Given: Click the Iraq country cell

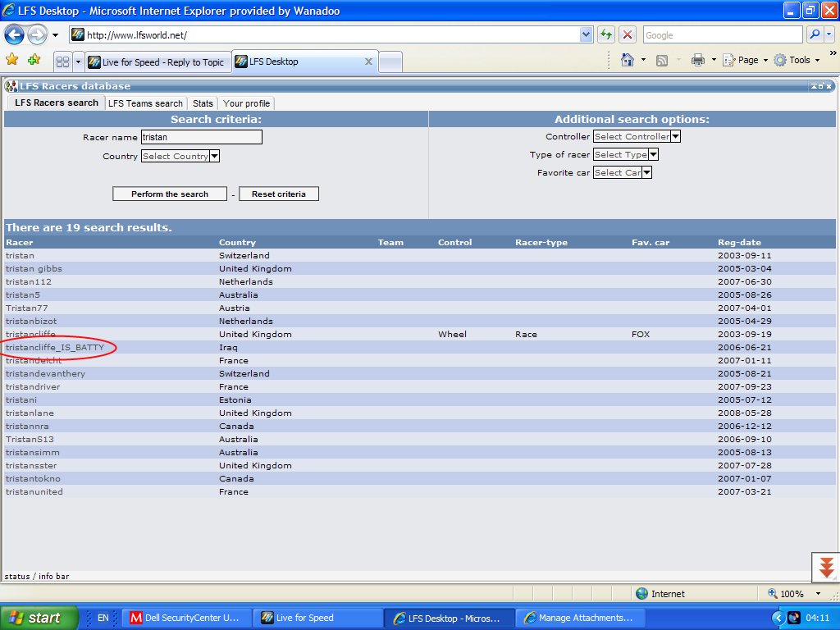Looking at the screenshot, I should 228,348.
